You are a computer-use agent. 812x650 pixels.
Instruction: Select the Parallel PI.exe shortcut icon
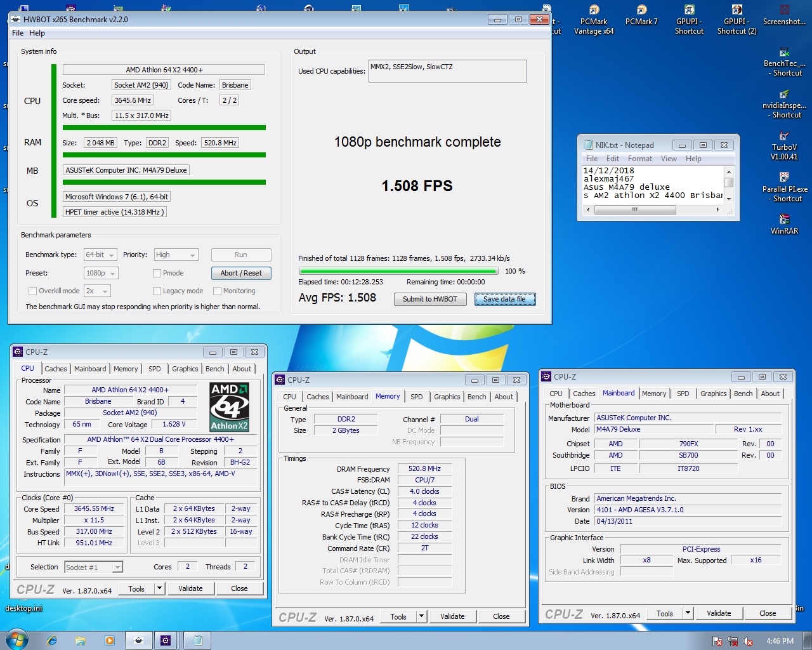tap(784, 188)
